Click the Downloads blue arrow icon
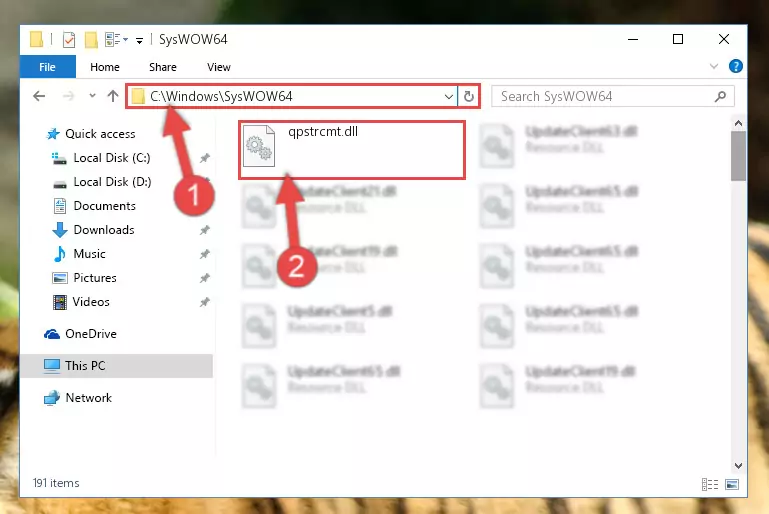The image size is (769, 514). coord(60,230)
